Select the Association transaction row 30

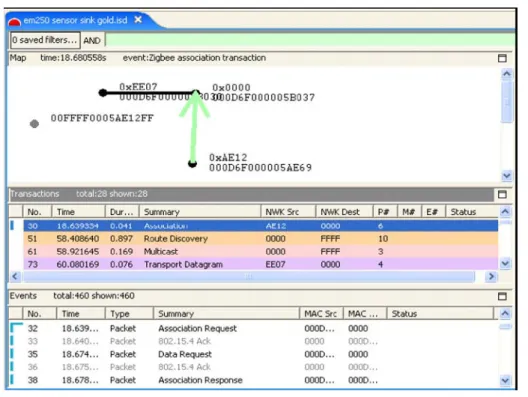[x=261, y=226]
